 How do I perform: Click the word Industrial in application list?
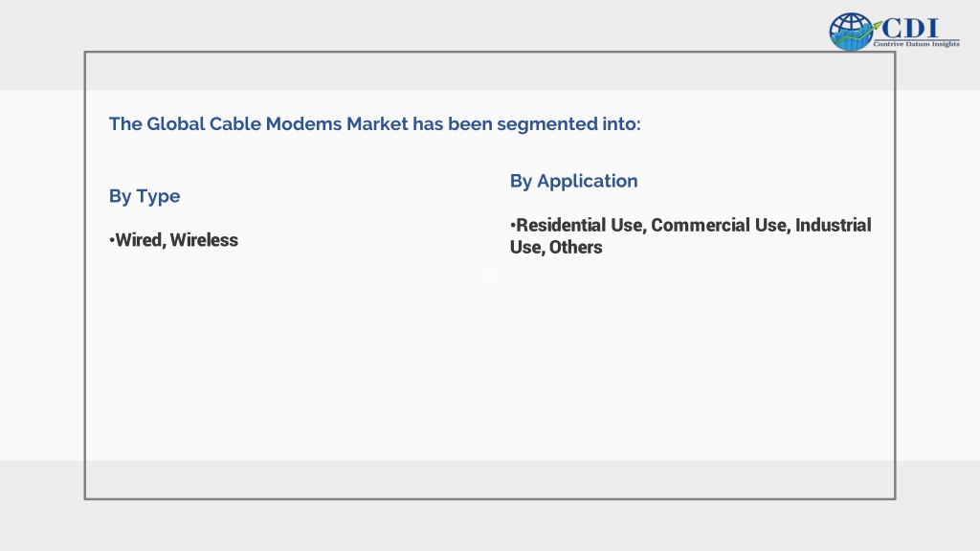click(834, 225)
